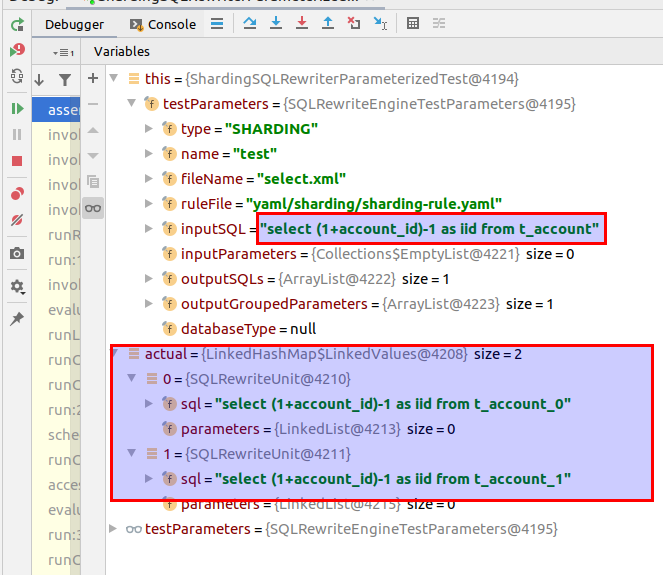The image size is (663, 575).
Task: Select the 'acce' stack frame
Action: [x=56, y=485]
